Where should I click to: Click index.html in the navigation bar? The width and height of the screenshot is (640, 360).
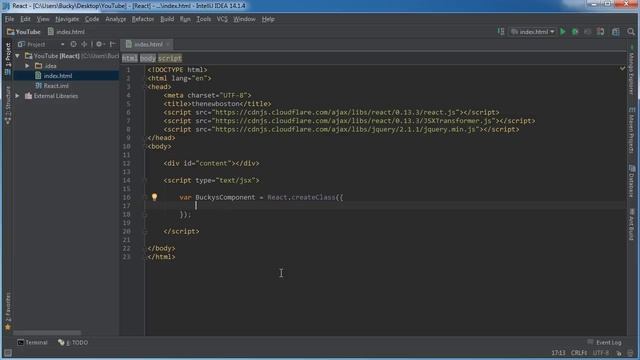(66, 31)
